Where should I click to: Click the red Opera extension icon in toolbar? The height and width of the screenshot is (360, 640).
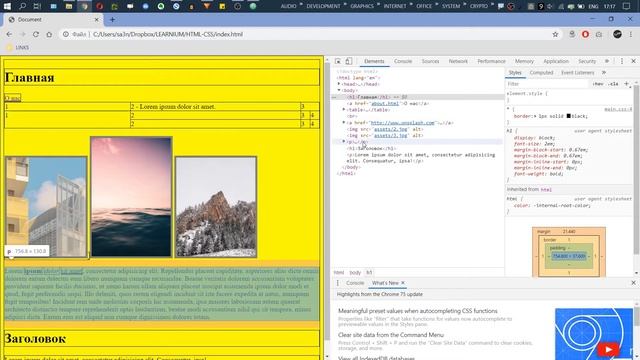point(585,34)
